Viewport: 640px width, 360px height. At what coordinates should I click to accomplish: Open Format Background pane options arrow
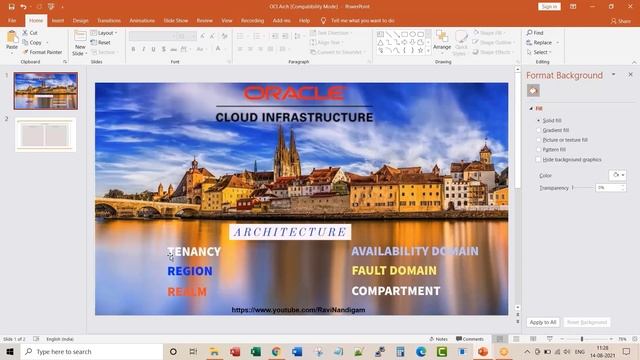click(x=613, y=75)
